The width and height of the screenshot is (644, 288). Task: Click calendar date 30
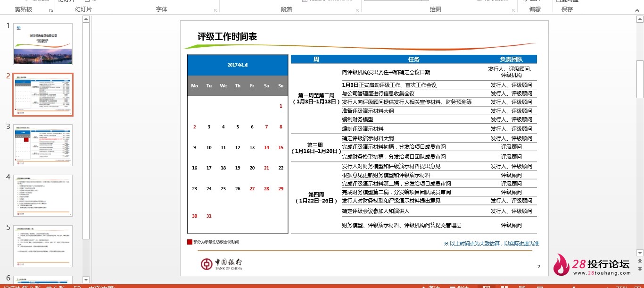(195, 216)
